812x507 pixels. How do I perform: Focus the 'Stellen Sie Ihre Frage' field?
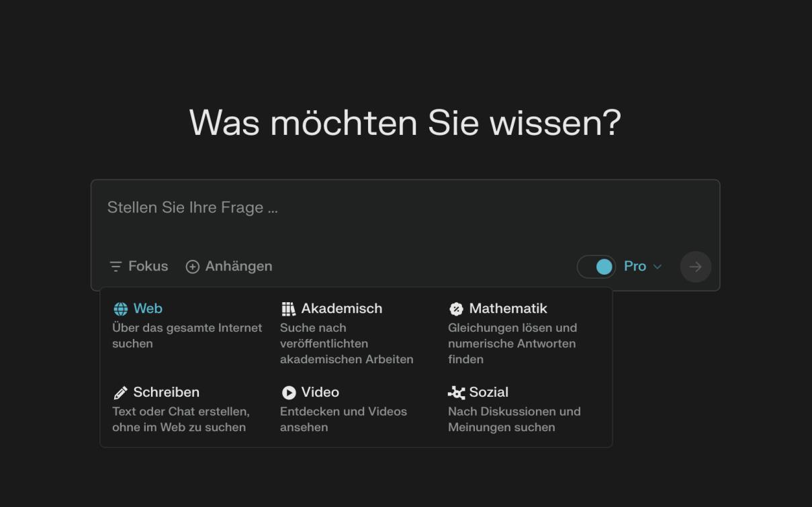point(403,208)
